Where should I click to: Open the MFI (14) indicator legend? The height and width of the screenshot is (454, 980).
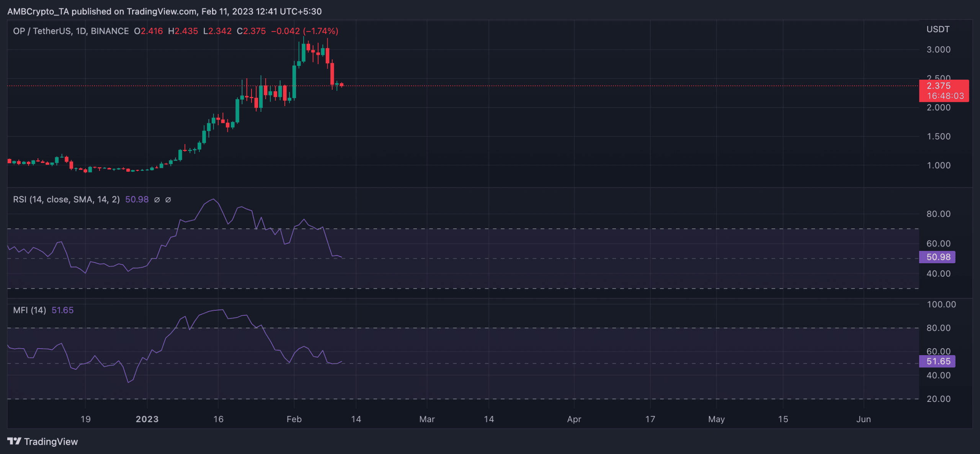tap(29, 310)
